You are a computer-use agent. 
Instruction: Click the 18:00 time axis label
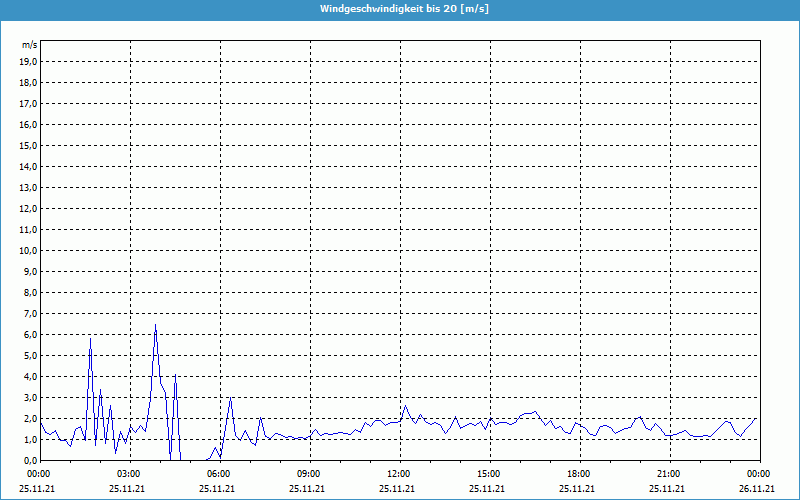coord(577,473)
